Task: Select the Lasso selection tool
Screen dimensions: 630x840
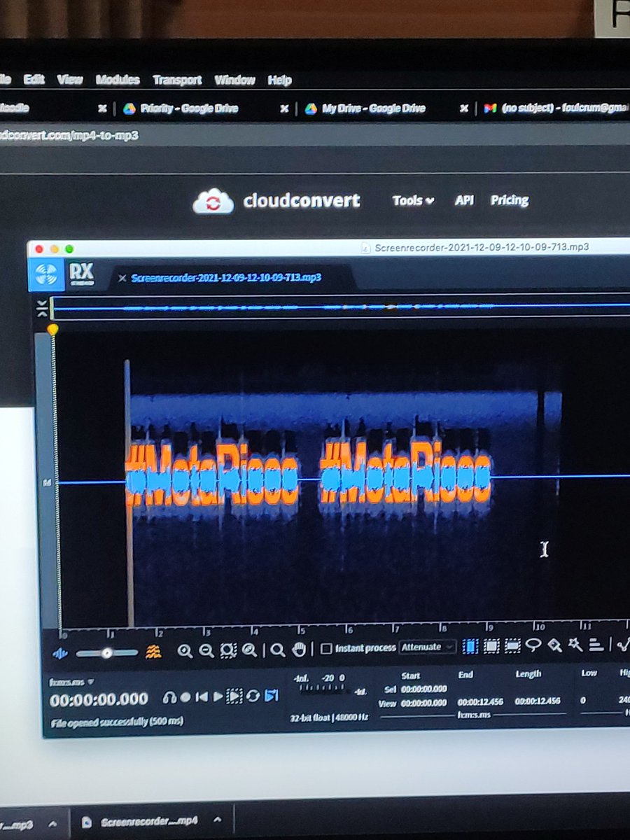Action: pyautogui.click(x=534, y=645)
